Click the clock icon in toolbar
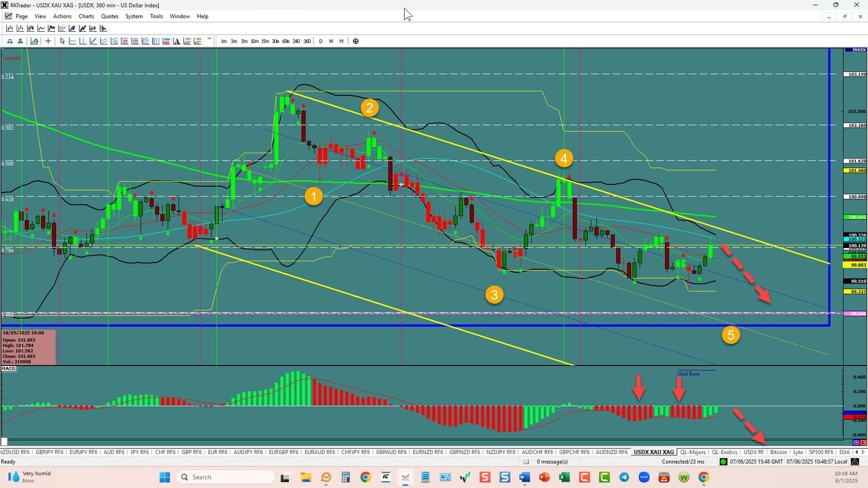Viewport: 868px width, 488px height. point(356,41)
